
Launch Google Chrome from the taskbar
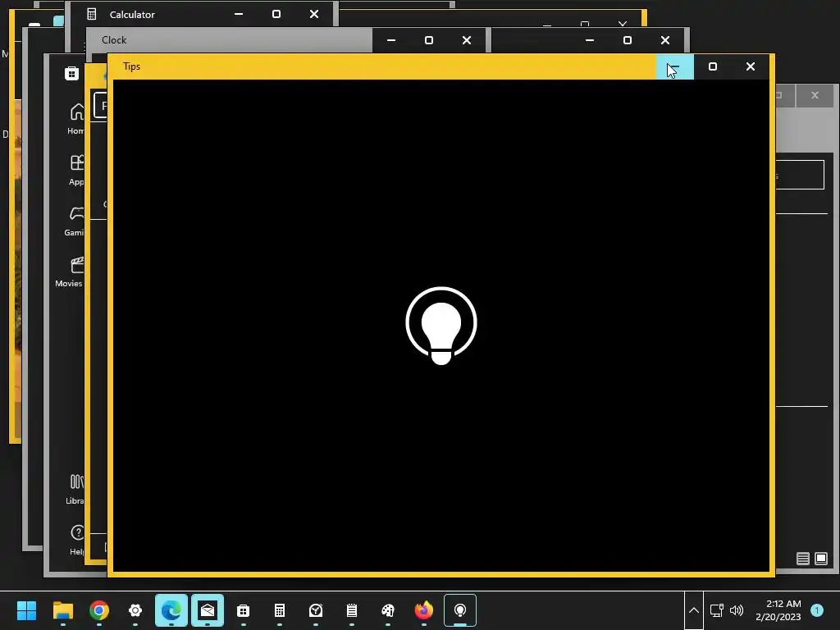pos(99,610)
